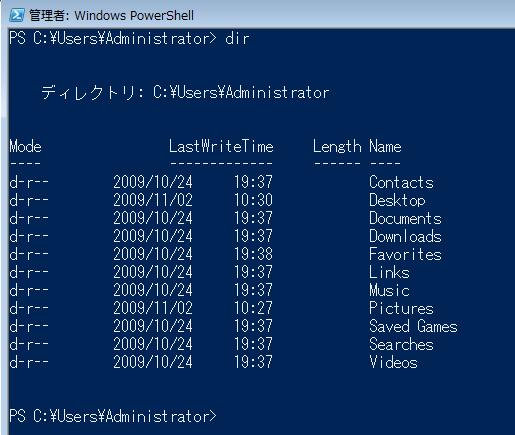The image size is (515, 435).
Task: Click the Favorites folder name
Action: (x=405, y=254)
